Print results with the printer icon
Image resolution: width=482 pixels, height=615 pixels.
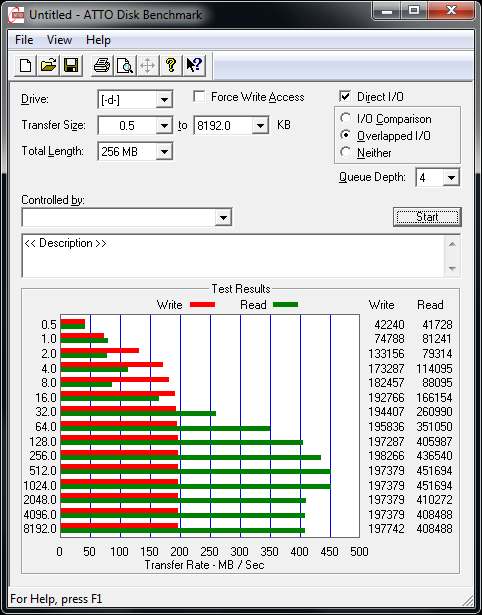coord(102,65)
